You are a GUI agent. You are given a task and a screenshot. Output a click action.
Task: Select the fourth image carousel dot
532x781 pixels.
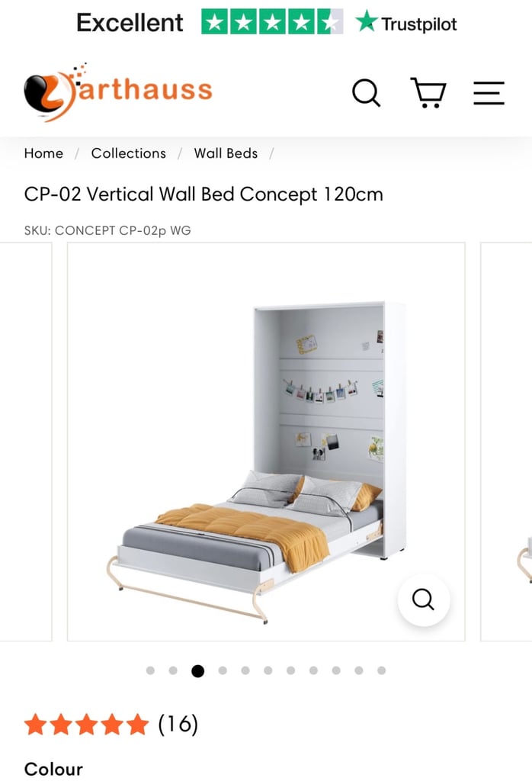click(x=223, y=670)
